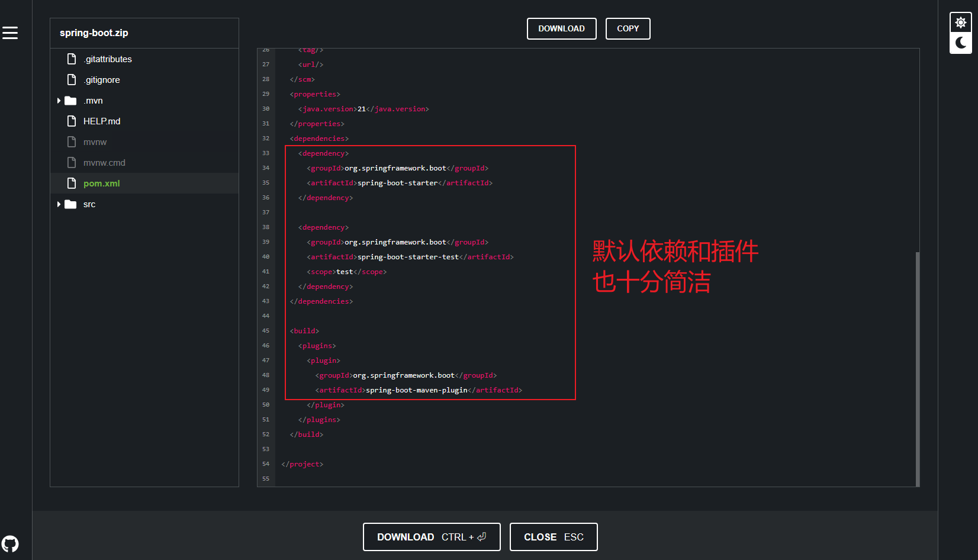Switch to light theme with sun icon

(961, 22)
